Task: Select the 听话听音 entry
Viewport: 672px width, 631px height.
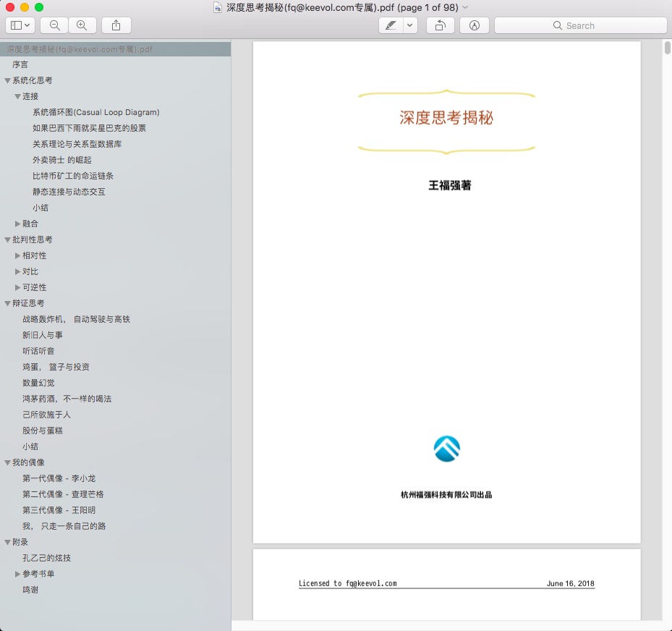Action: [38, 351]
